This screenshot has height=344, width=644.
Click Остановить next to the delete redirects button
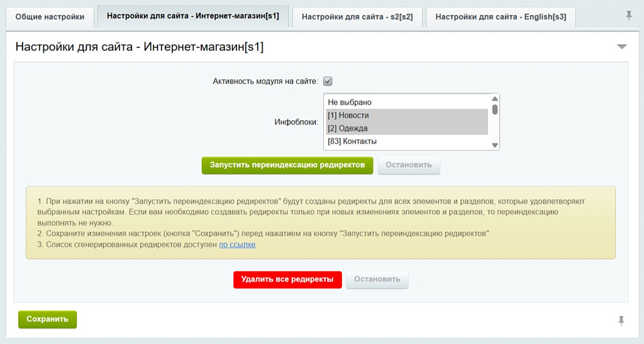(x=377, y=280)
